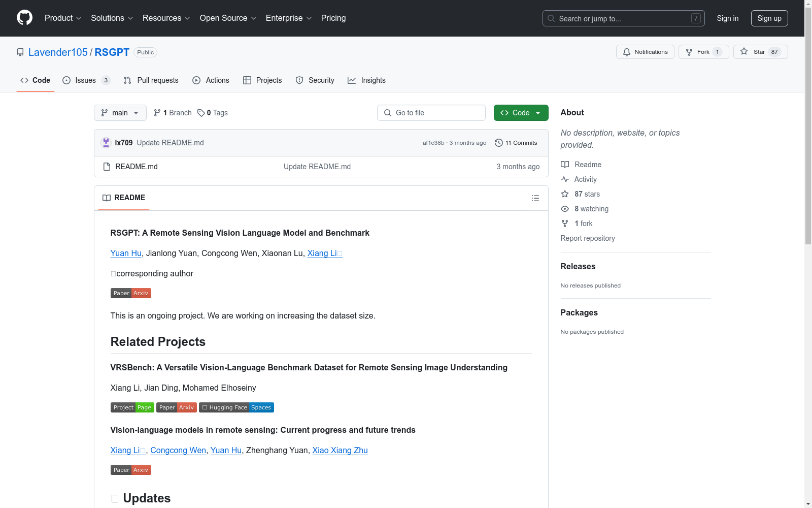
Task: Open the main branch selector dropdown
Action: coord(120,113)
